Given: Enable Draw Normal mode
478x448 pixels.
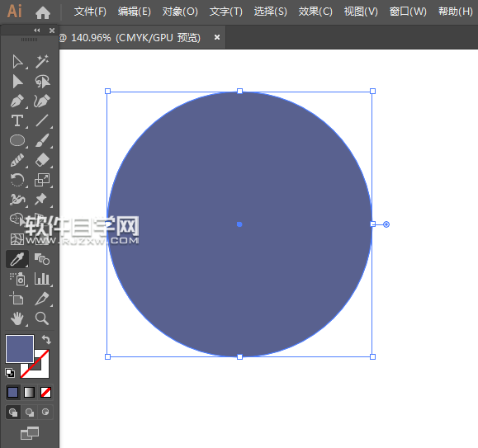Looking at the screenshot, I should coord(13,413).
